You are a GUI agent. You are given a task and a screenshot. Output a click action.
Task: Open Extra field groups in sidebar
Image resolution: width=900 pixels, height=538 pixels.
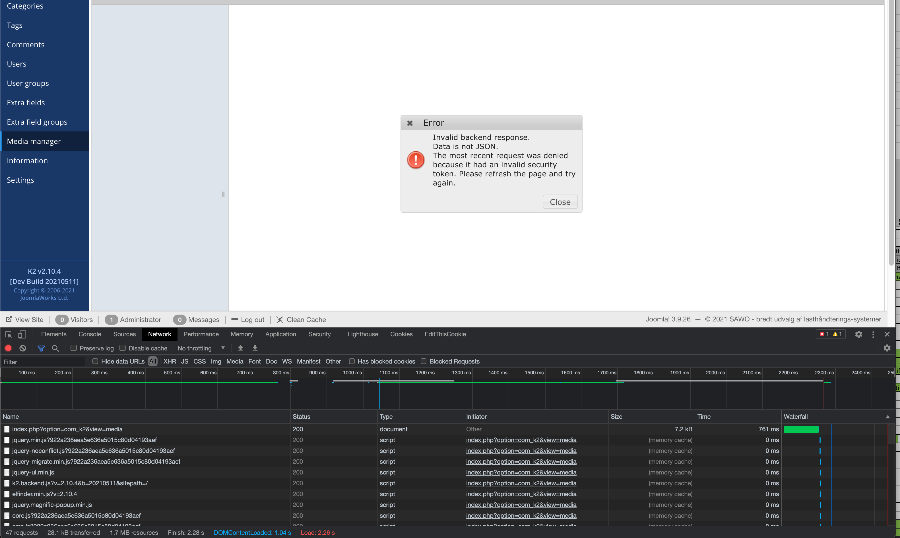point(44,122)
